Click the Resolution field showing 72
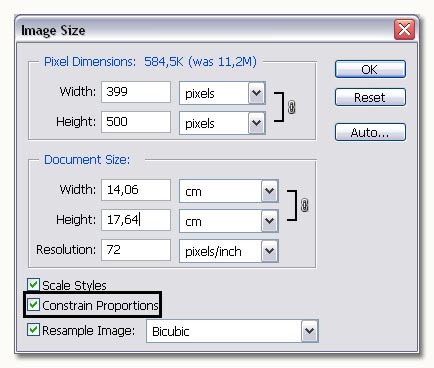 point(136,250)
